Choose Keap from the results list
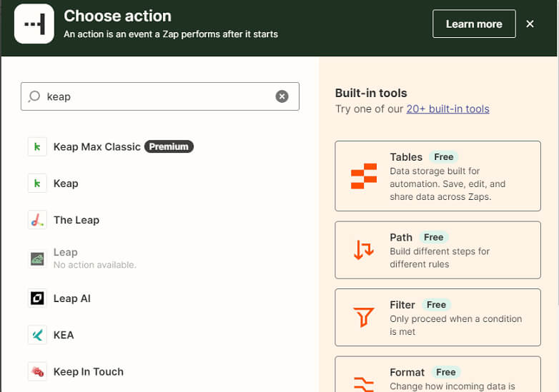559x392 pixels. coord(66,184)
